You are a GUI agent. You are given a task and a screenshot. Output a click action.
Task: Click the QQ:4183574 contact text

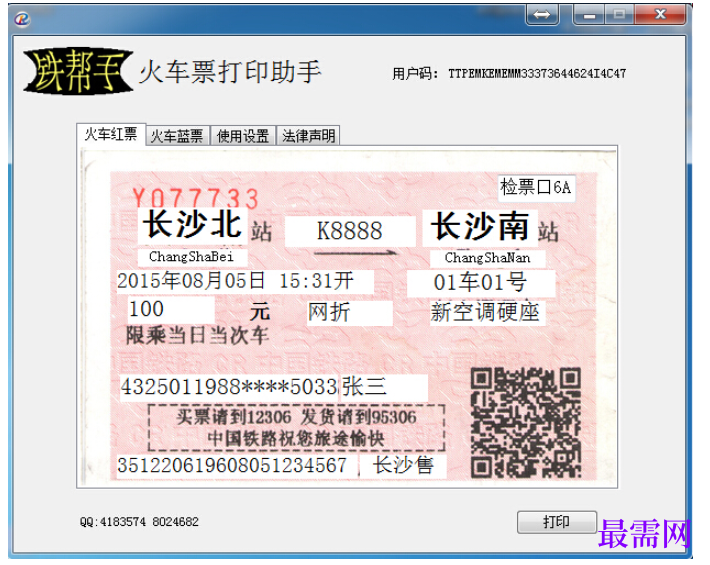coord(139,522)
